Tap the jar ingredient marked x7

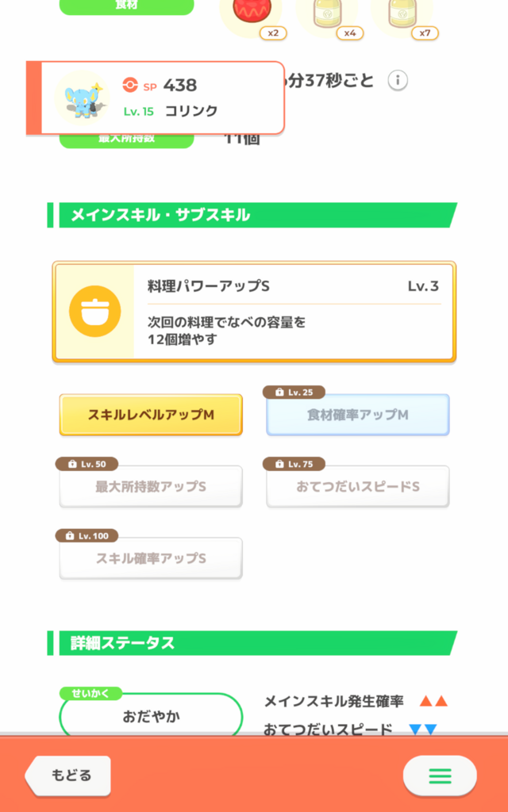click(402, 14)
